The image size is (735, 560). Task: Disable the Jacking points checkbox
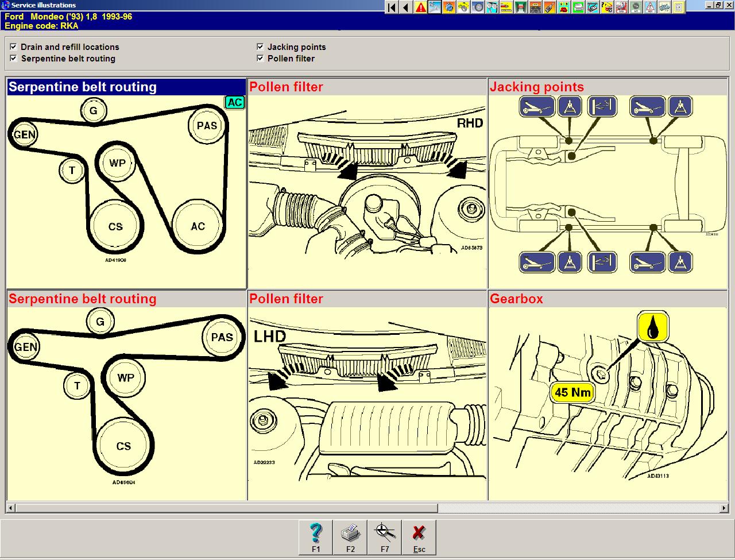click(260, 47)
